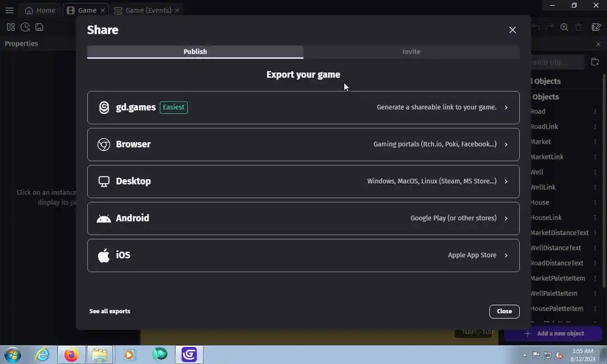The height and width of the screenshot is (364, 607).
Task: Click the Apple logo icon
Action: (x=104, y=255)
